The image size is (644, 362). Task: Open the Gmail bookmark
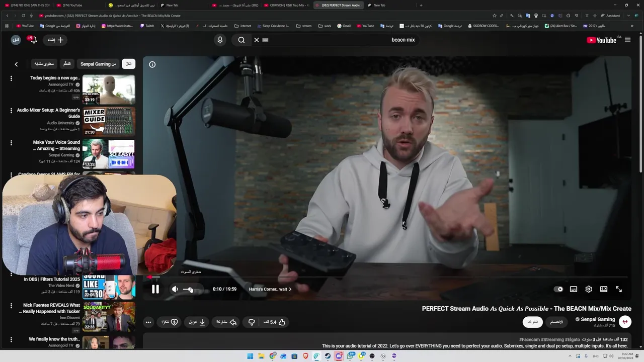[x=344, y=26]
